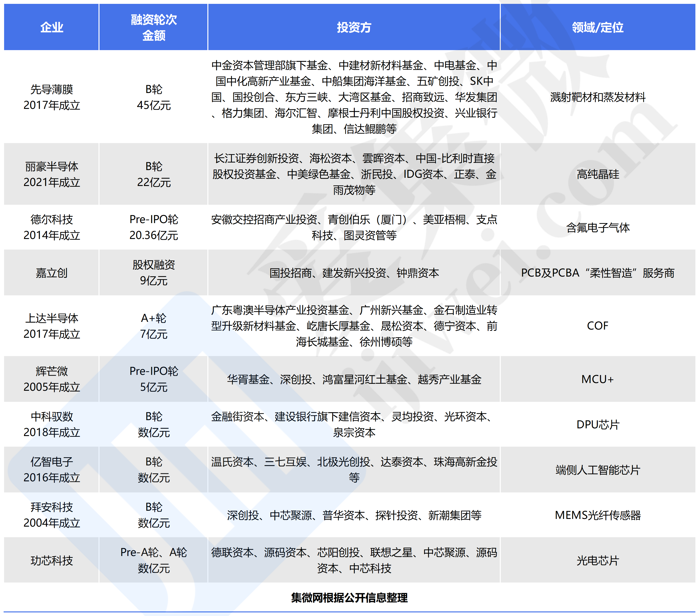Click the Pre-A轮、A轮 数亿元 funding cell
The height and width of the screenshot is (616, 699).
153,560
